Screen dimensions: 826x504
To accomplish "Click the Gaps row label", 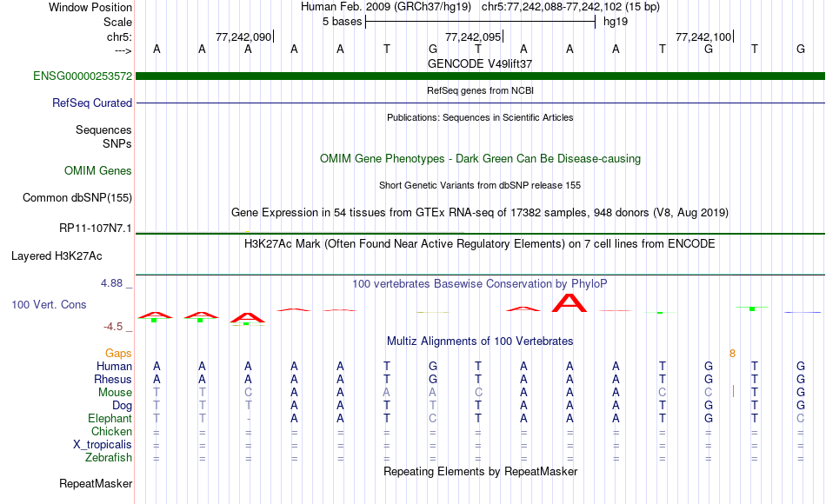I will [x=118, y=354].
